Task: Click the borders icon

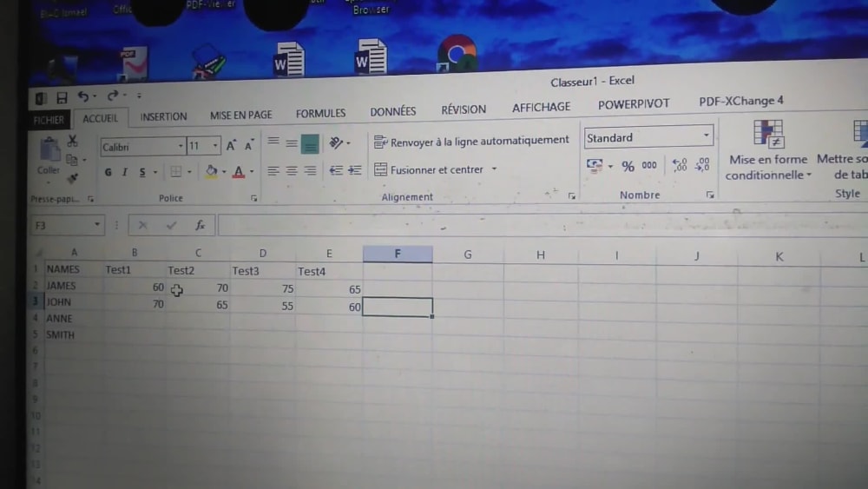Action: (176, 172)
